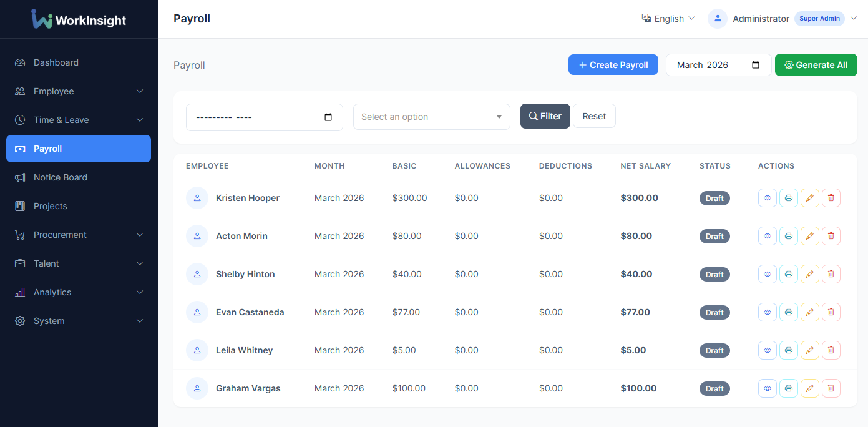The image size is (868, 427).
Task: Print Kristen Hooper's payroll slip
Action: tap(788, 197)
